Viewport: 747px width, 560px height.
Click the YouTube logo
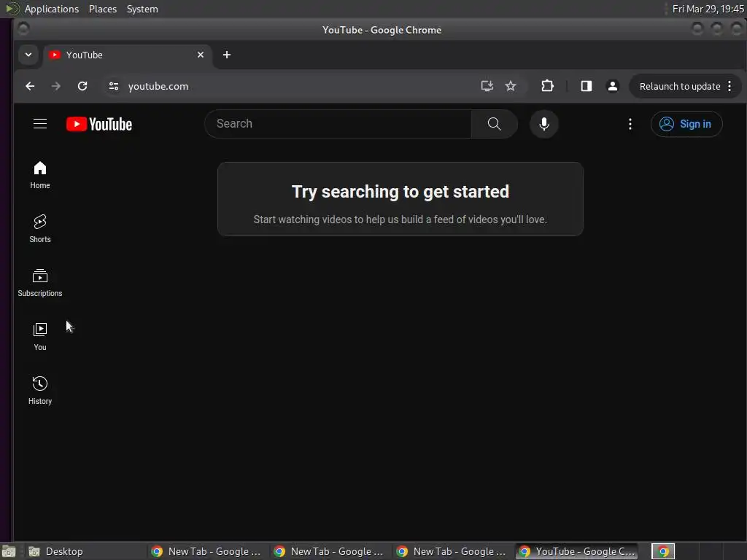(99, 124)
